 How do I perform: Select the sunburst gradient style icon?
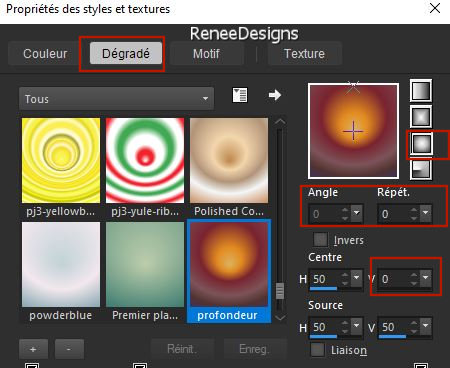(x=421, y=144)
